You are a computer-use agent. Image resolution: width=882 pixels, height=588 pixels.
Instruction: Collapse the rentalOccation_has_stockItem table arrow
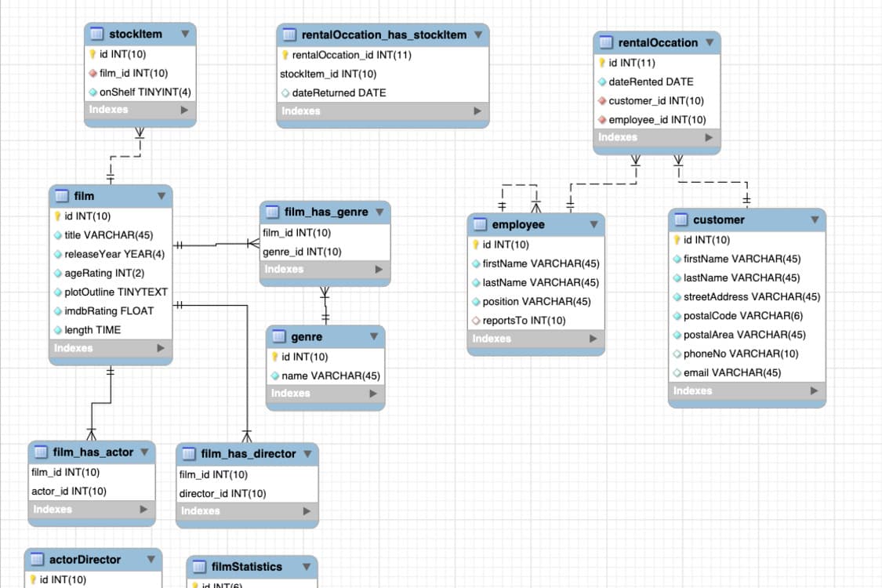pos(477,34)
